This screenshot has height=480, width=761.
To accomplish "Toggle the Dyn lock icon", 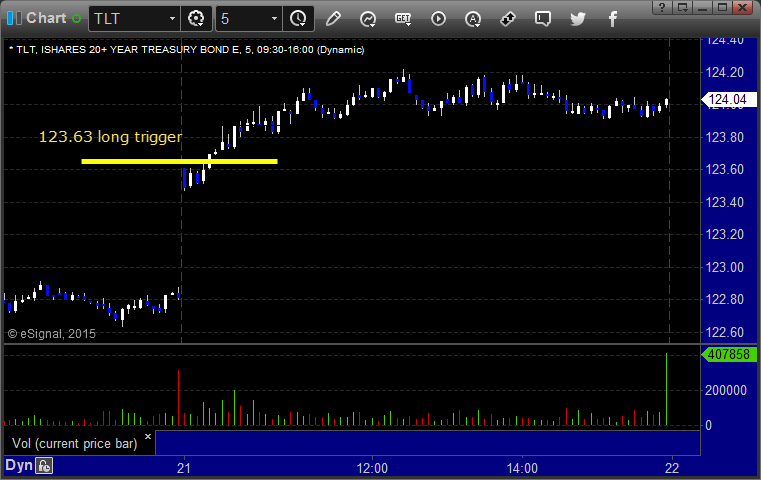I will coord(44,466).
